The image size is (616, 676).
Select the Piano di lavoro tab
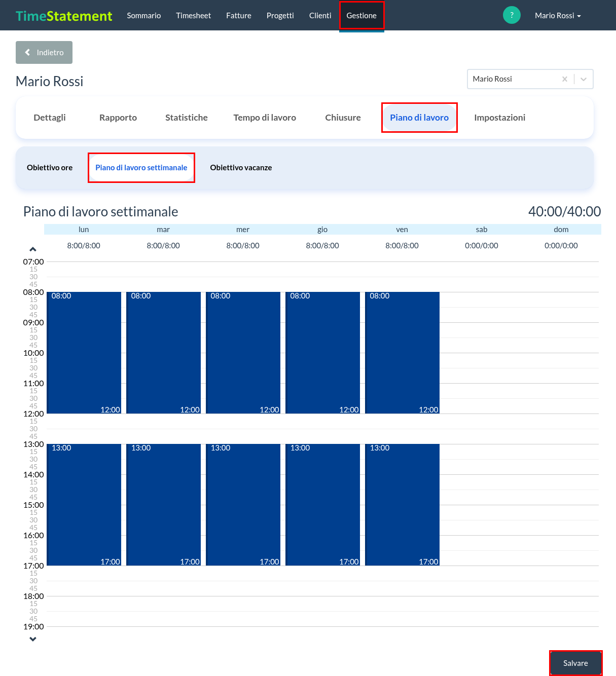419,118
